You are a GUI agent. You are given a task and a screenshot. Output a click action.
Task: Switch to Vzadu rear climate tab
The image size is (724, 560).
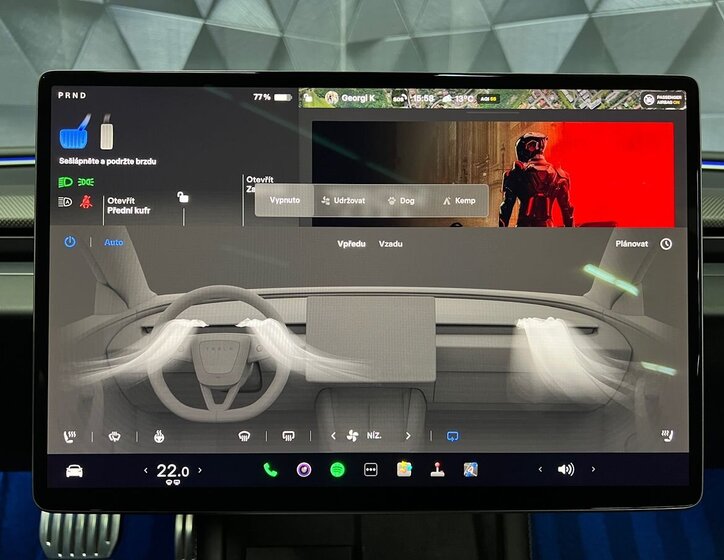[x=391, y=243]
